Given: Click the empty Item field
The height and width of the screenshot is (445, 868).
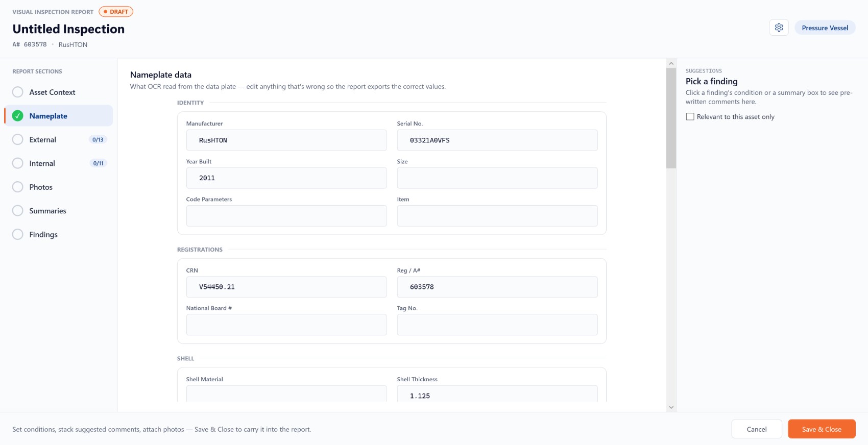Looking at the screenshot, I should coord(497,216).
